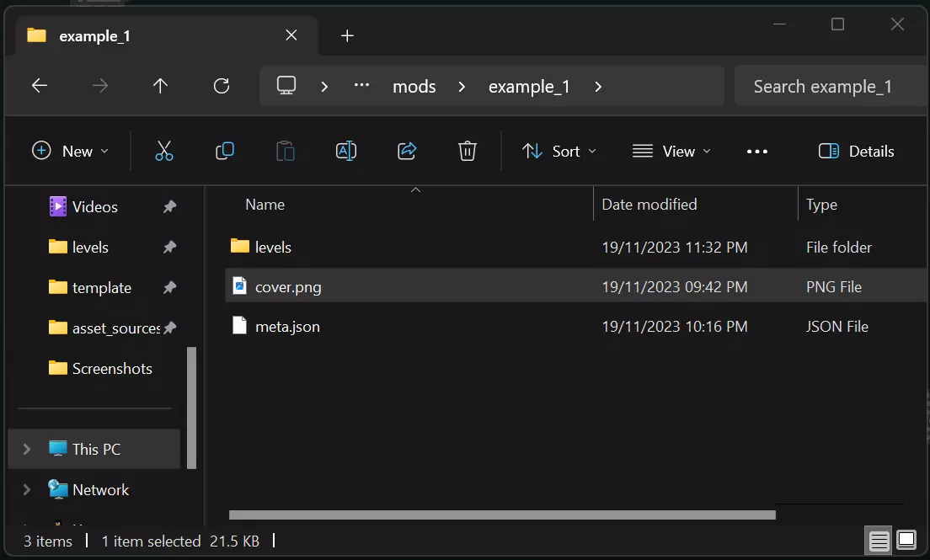This screenshot has height=560, width=930.
Task: Click 'PNG File' type cell
Action: pos(833,287)
